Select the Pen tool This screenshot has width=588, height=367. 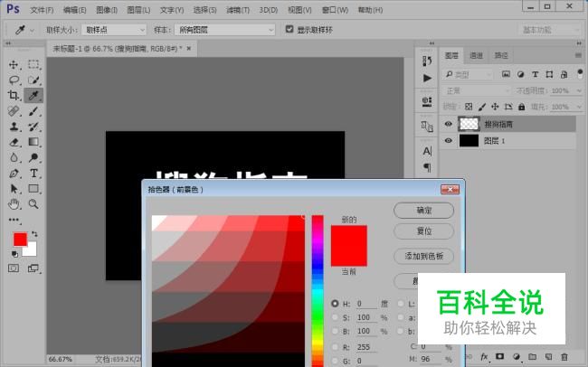pos(14,174)
